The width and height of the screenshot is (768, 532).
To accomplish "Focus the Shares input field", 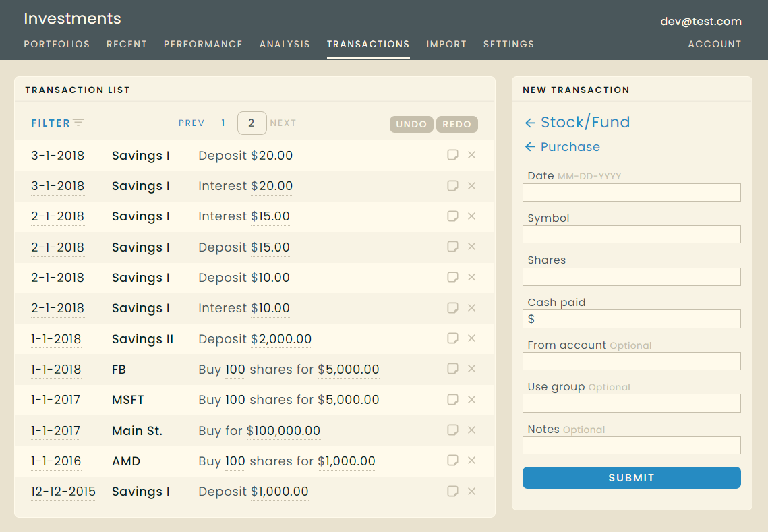I will [x=631, y=276].
